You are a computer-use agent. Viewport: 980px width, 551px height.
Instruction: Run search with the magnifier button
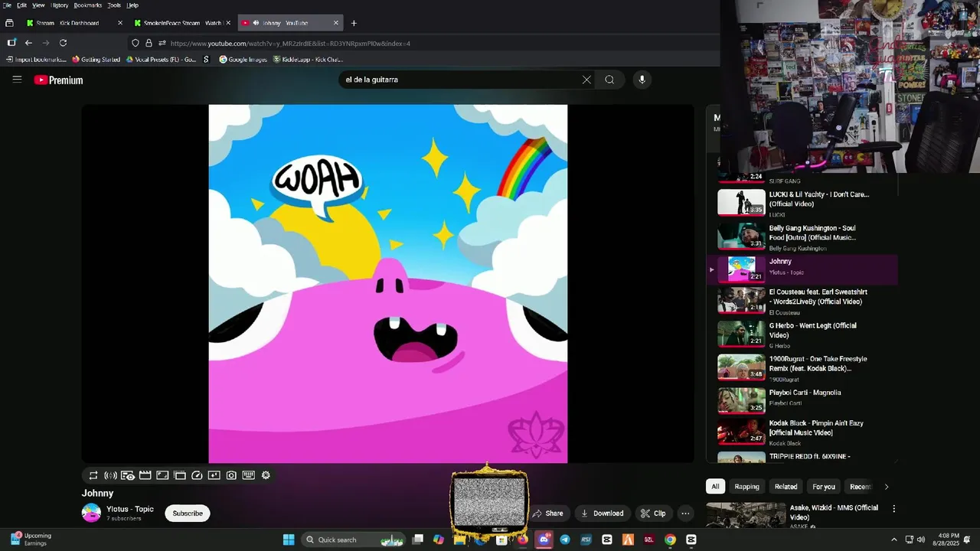click(x=609, y=80)
